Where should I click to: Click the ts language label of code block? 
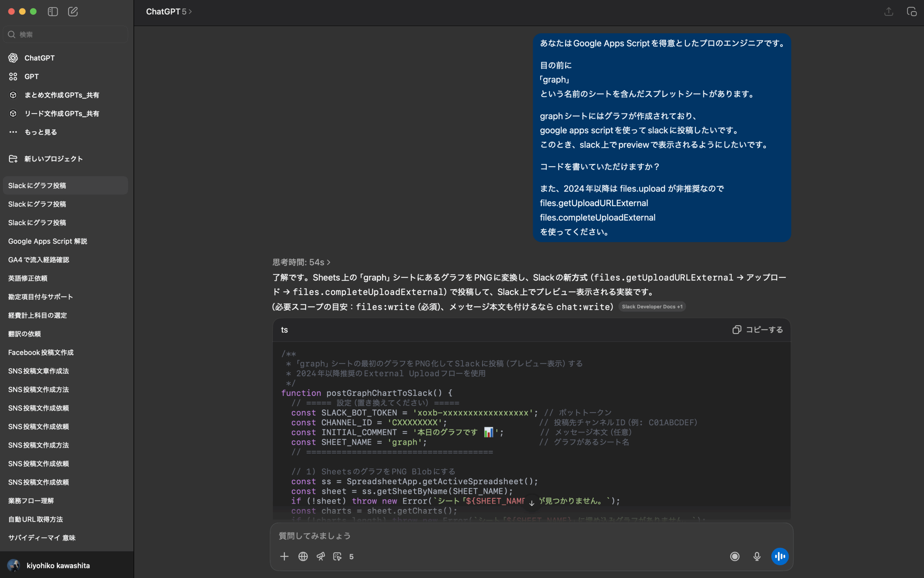(284, 330)
